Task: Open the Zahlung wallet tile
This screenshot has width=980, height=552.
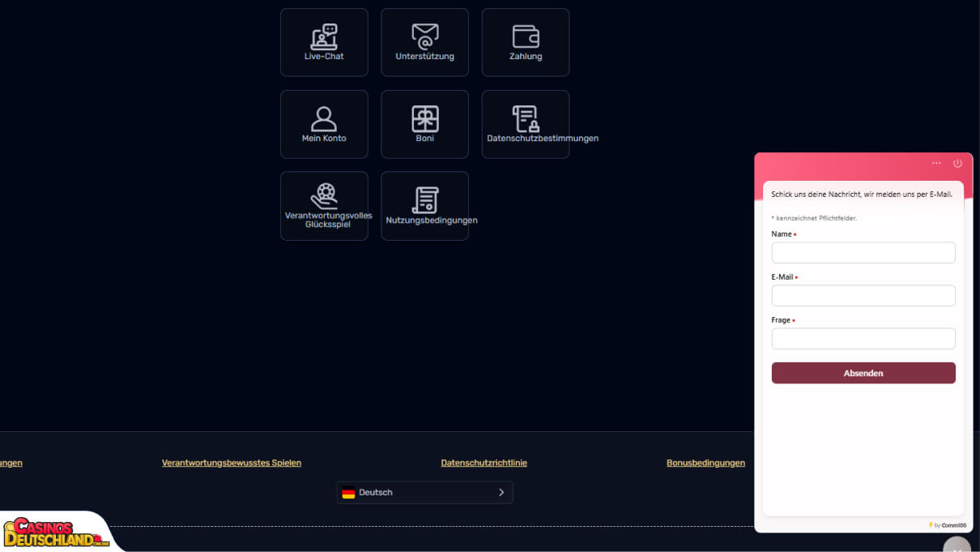Action: coord(526,42)
